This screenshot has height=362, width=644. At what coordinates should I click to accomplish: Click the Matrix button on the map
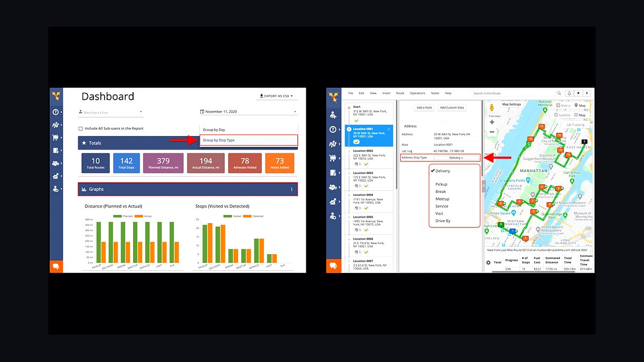[563, 106]
